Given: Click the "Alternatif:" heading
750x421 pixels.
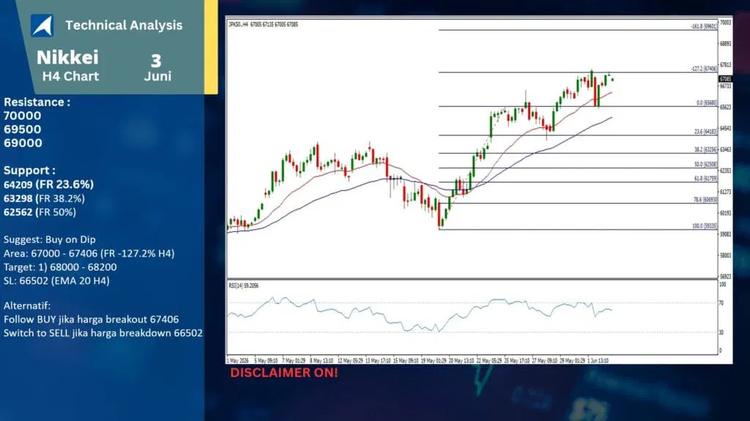Looking at the screenshot, I should 27,305.
